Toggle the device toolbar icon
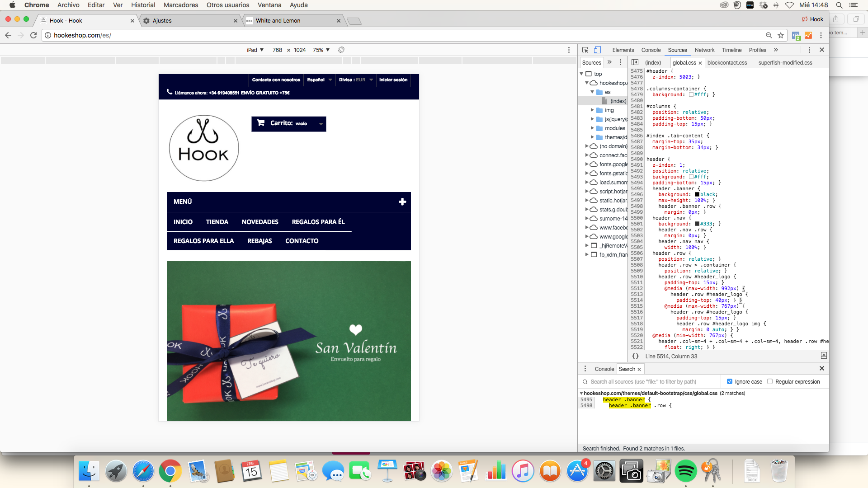This screenshot has height=488, width=868. pos(597,50)
